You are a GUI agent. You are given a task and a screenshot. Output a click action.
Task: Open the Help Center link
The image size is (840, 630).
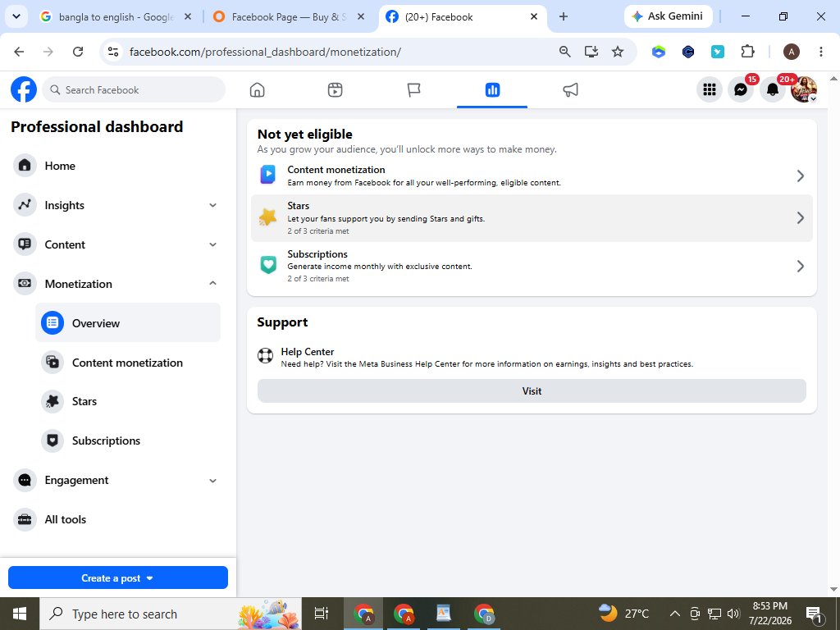[x=308, y=351]
